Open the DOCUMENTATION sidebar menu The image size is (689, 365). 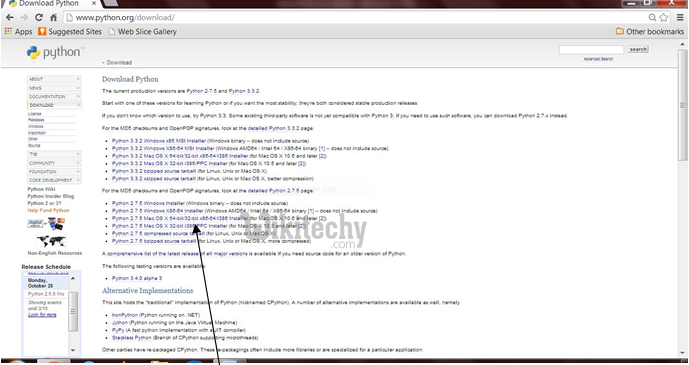point(54,97)
